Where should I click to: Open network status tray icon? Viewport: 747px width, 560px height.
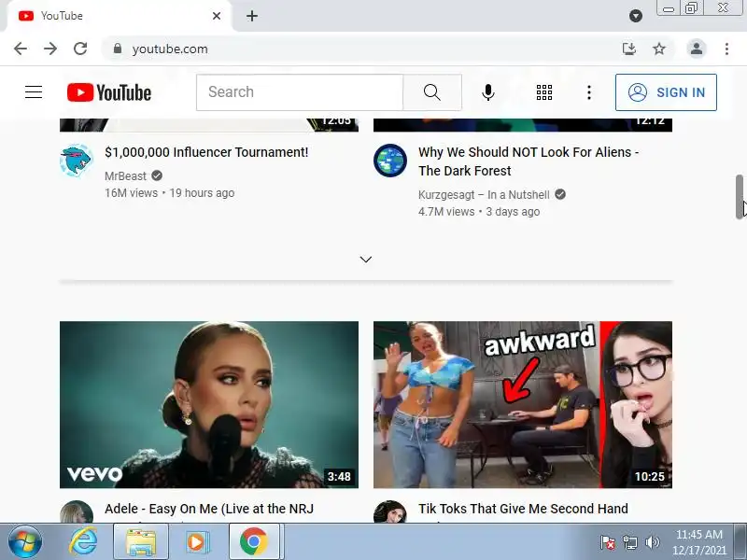click(x=629, y=542)
